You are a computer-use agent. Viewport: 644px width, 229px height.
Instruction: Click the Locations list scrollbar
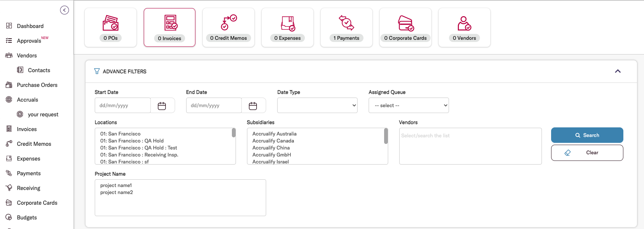coord(234,133)
